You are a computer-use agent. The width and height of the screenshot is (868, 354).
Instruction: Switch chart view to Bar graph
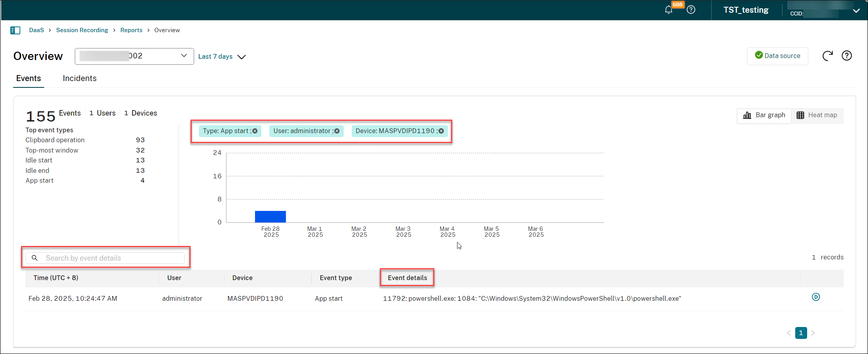(x=764, y=115)
